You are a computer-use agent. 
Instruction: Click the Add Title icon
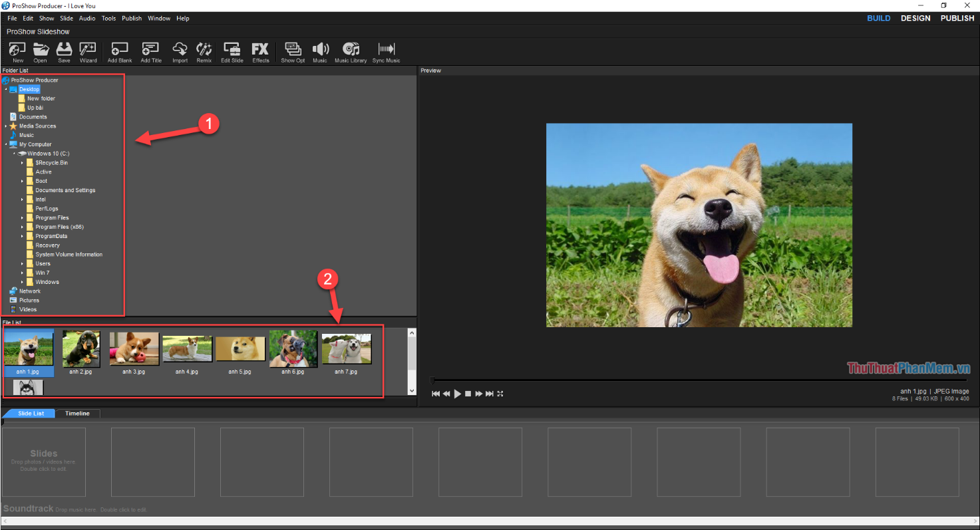(x=150, y=52)
